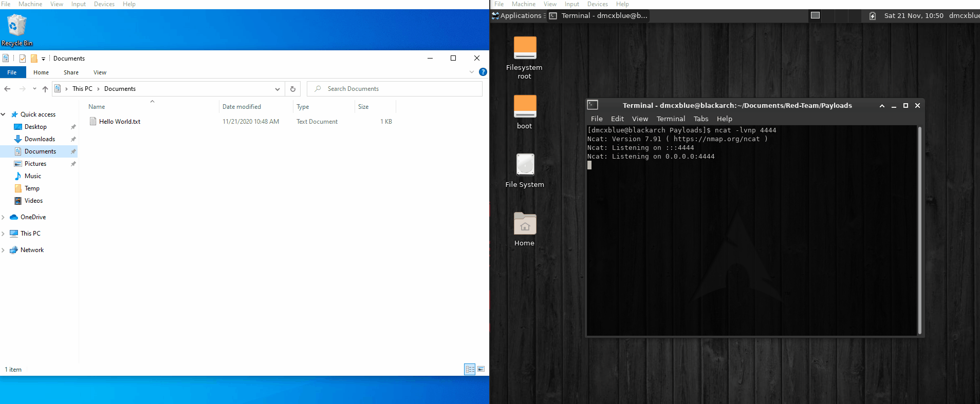
Task: Click Documents in address breadcrumb
Action: click(120, 89)
